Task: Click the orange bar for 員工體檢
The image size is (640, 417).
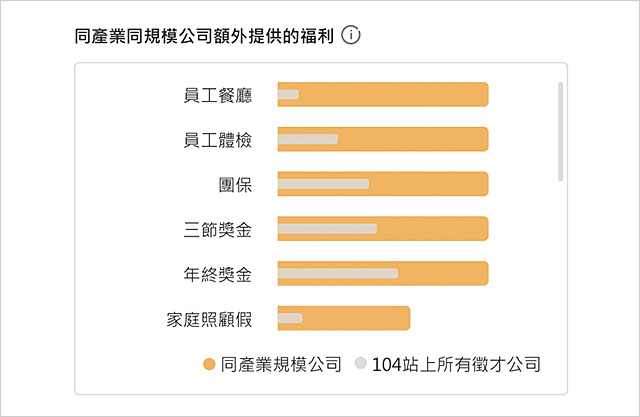Action: click(x=383, y=139)
